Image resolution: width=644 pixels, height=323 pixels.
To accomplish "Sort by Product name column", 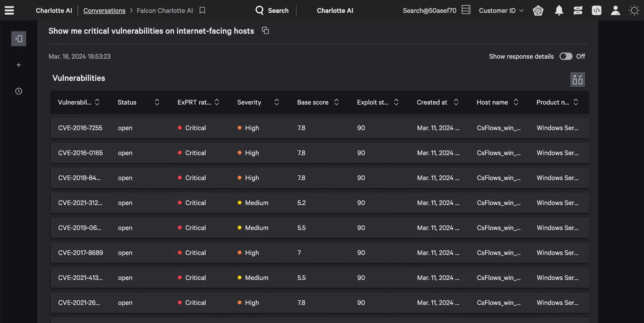I will pos(576,102).
